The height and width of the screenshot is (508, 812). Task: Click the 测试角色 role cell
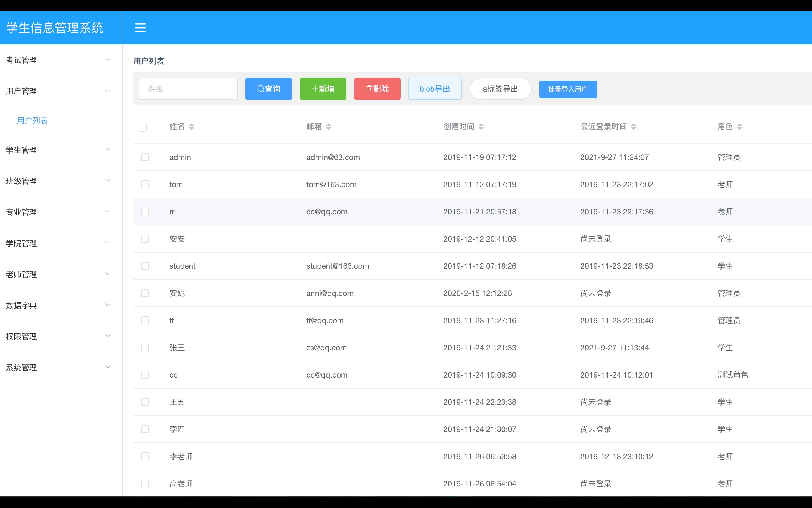pos(733,375)
